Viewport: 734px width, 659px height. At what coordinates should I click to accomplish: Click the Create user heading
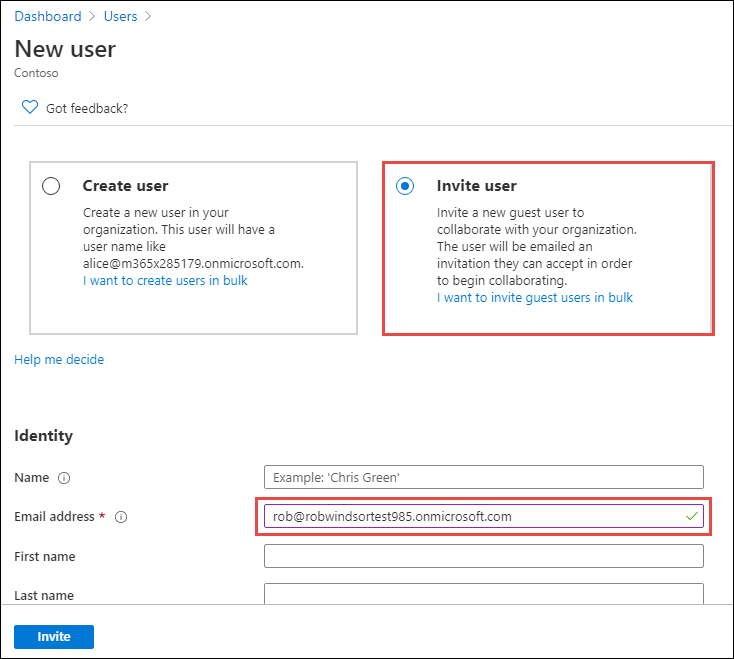click(x=125, y=186)
